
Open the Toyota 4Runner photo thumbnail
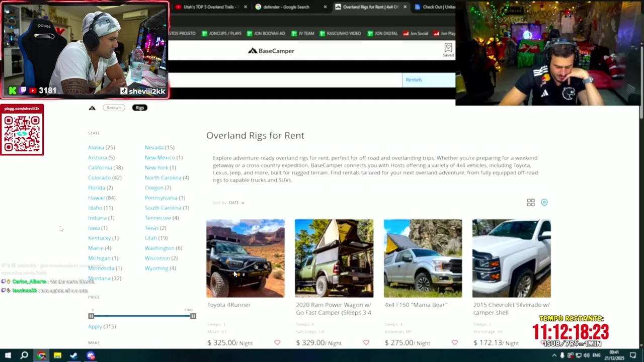[246, 258]
